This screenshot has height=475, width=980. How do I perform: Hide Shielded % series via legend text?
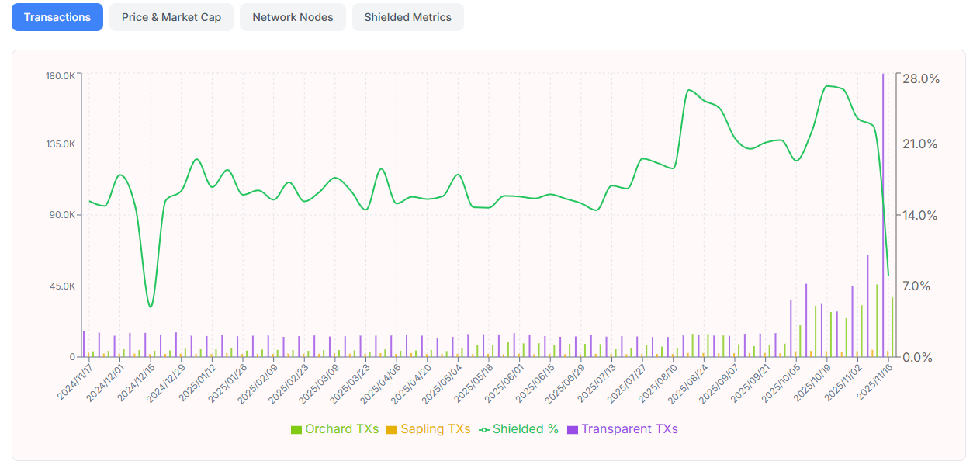click(x=525, y=429)
